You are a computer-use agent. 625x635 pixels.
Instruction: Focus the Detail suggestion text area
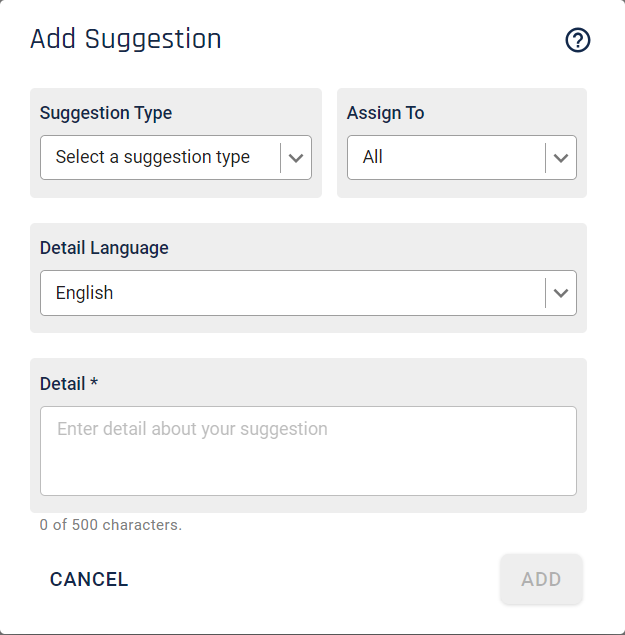pos(308,451)
